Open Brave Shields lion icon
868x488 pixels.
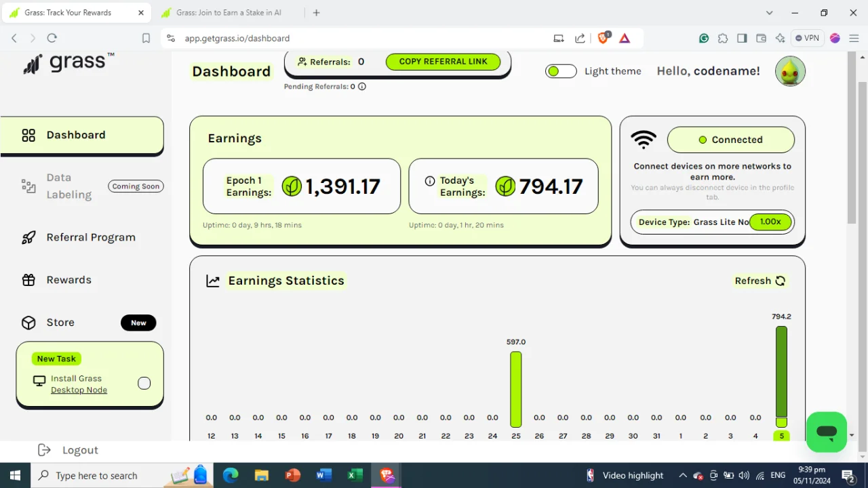[x=604, y=38]
